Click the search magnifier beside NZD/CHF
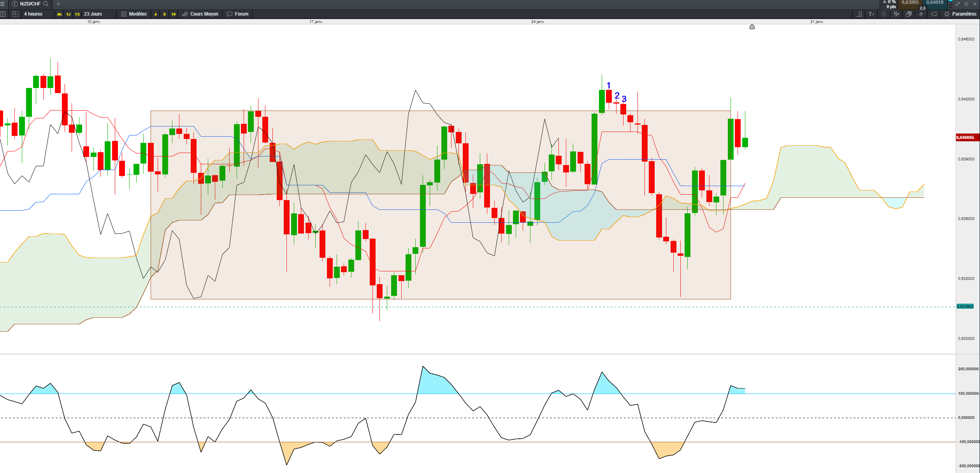 click(46, 4)
